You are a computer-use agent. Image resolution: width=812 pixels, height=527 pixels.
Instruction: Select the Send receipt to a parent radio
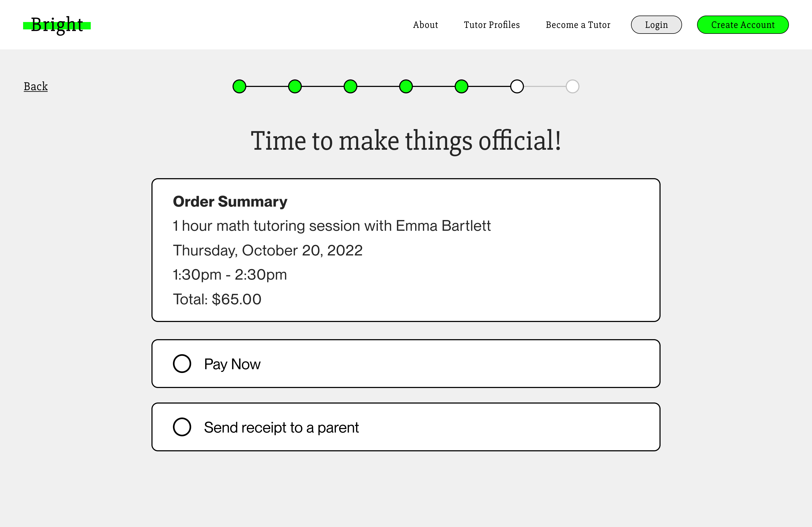coord(182,427)
